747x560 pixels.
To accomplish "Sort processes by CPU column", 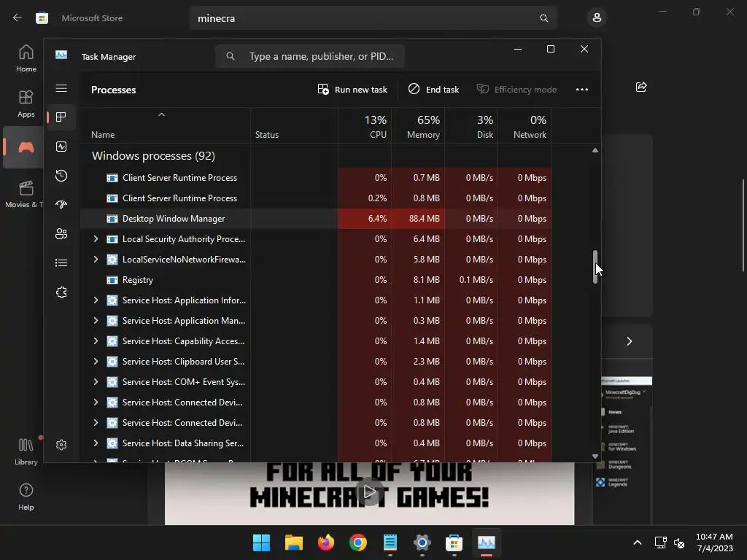I will (365, 126).
